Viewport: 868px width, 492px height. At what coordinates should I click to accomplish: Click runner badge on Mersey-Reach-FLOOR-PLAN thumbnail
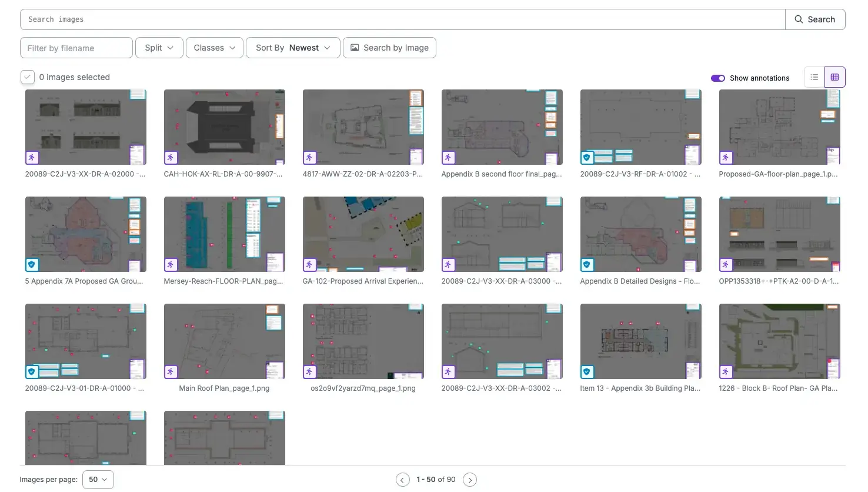(171, 265)
